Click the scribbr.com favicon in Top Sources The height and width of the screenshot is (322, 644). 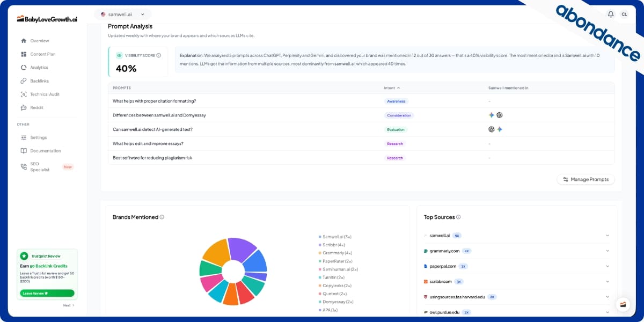point(426,282)
